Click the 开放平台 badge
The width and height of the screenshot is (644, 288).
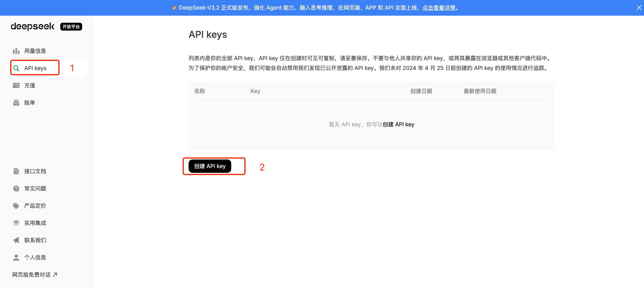[71, 26]
